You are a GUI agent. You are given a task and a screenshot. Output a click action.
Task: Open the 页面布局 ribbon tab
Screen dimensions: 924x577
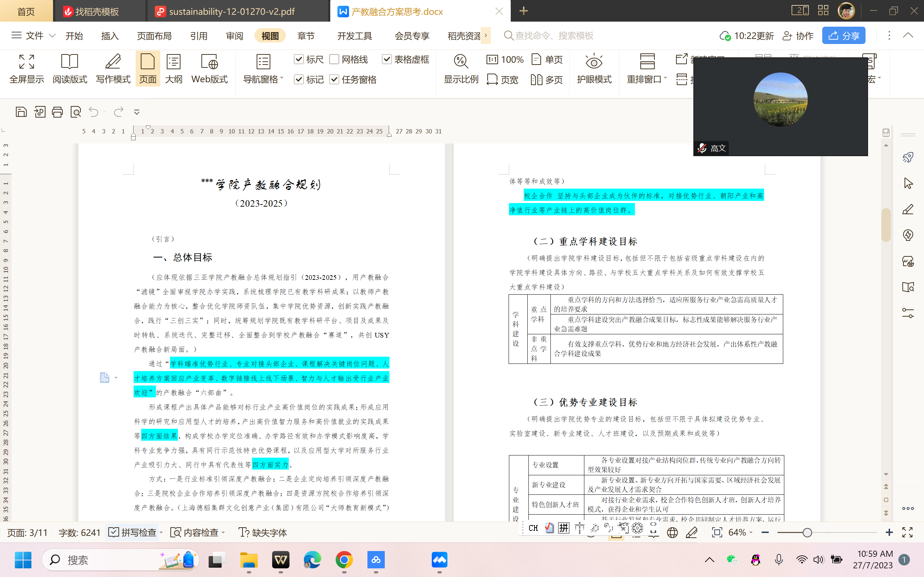(154, 36)
